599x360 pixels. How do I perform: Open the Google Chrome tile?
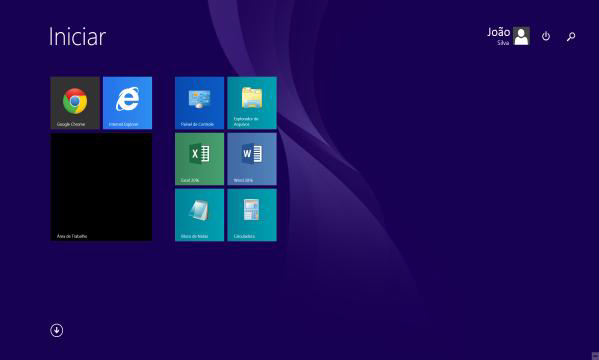[x=75, y=103]
